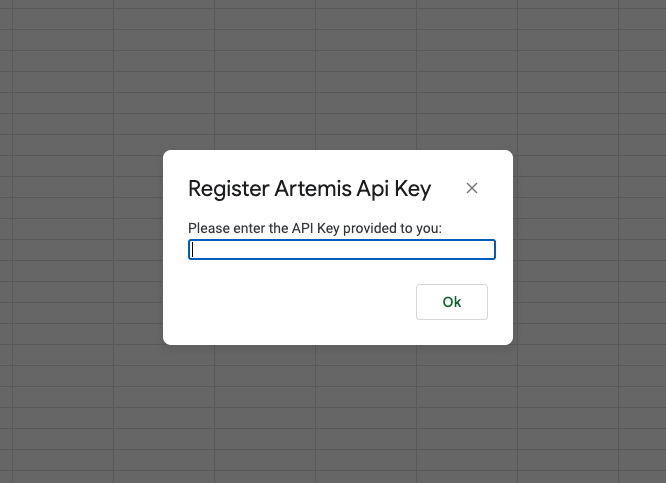Place cursor in the API Key entry box
This screenshot has width=666, height=483.
pos(342,249)
